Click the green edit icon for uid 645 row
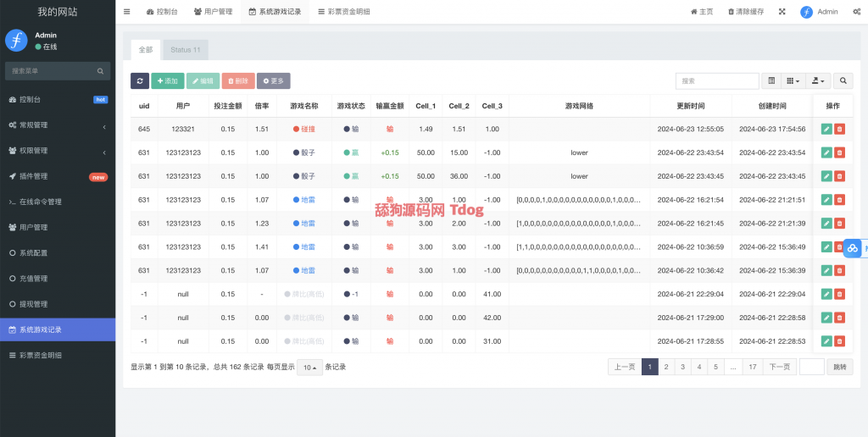The height and width of the screenshot is (437, 868). click(x=826, y=129)
